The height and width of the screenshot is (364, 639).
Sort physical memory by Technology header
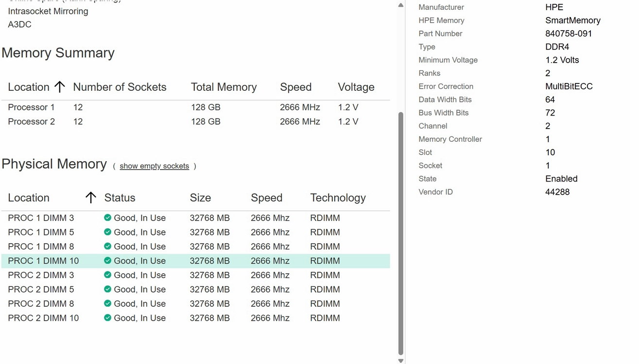(x=338, y=198)
